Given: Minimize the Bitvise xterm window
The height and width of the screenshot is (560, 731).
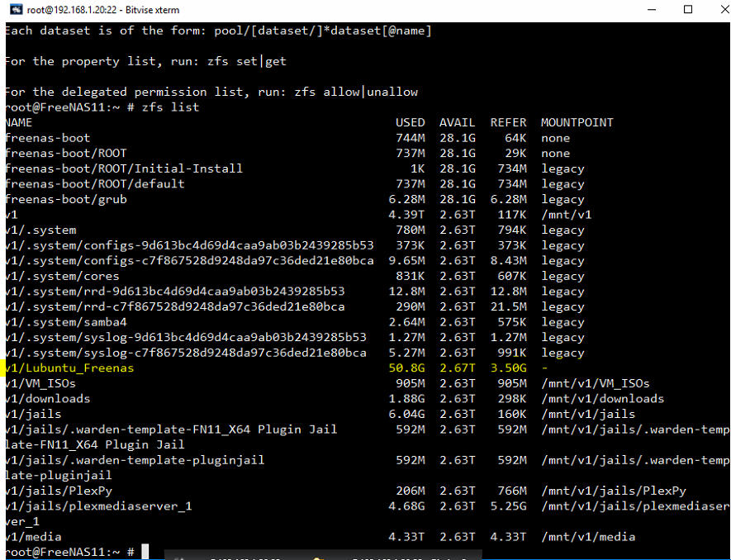Looking at the screenshot, I should pos(653,9).
